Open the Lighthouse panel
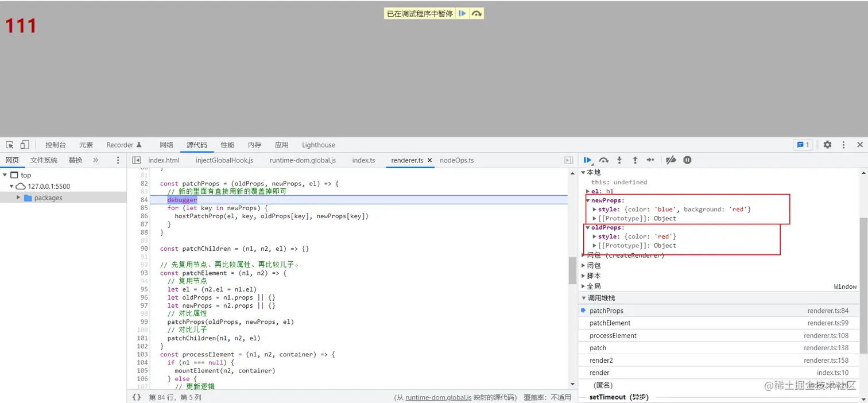 click(319, 145)
